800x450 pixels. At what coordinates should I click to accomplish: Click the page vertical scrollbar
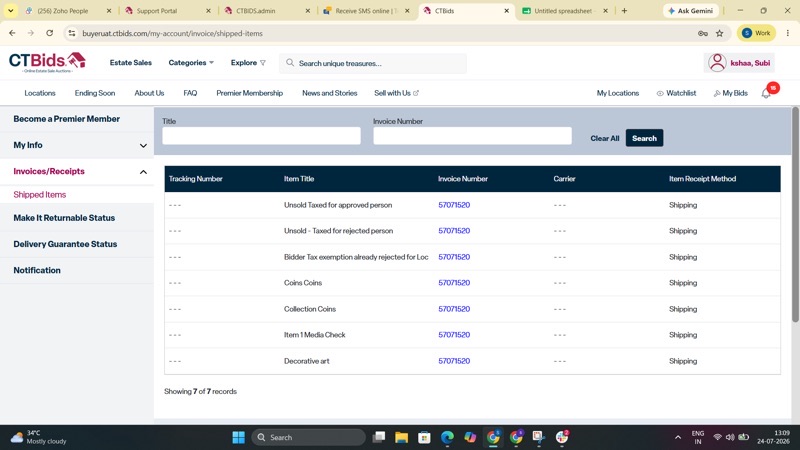coord(795,214)
